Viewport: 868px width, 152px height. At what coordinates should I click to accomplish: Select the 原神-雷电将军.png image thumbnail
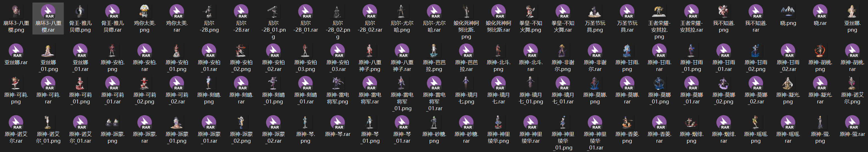338,83
